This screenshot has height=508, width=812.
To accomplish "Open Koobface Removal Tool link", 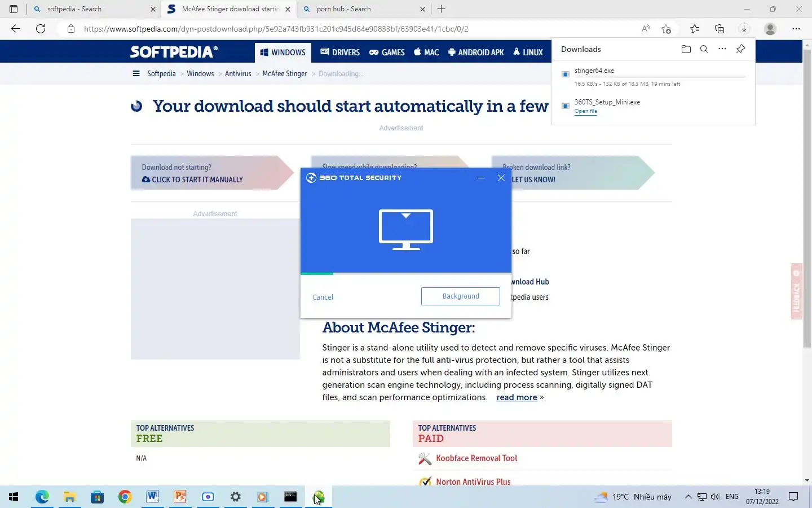I will [x=476, y=458].
